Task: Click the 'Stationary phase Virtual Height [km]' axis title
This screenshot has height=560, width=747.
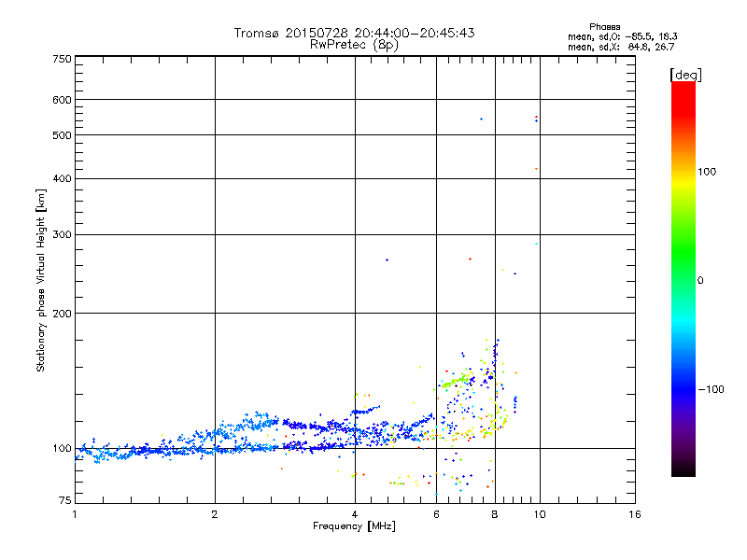Action: pyautogui.click(x=41, y=281)
